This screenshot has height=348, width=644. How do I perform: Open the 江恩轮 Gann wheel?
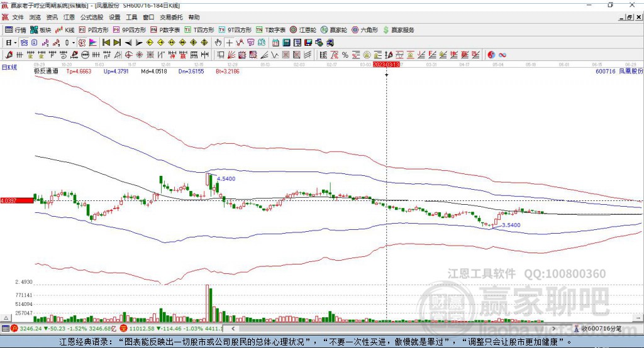click(x=303, y=30)
